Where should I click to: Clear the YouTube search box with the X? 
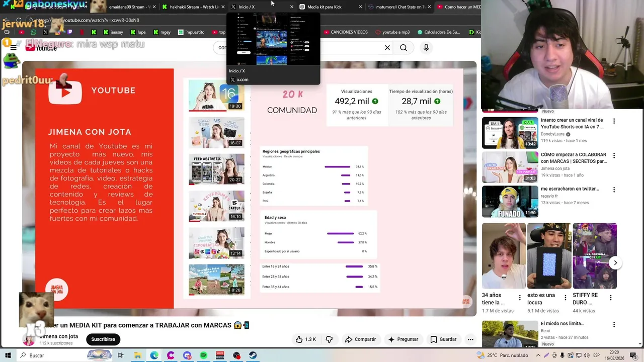(387, 48)
